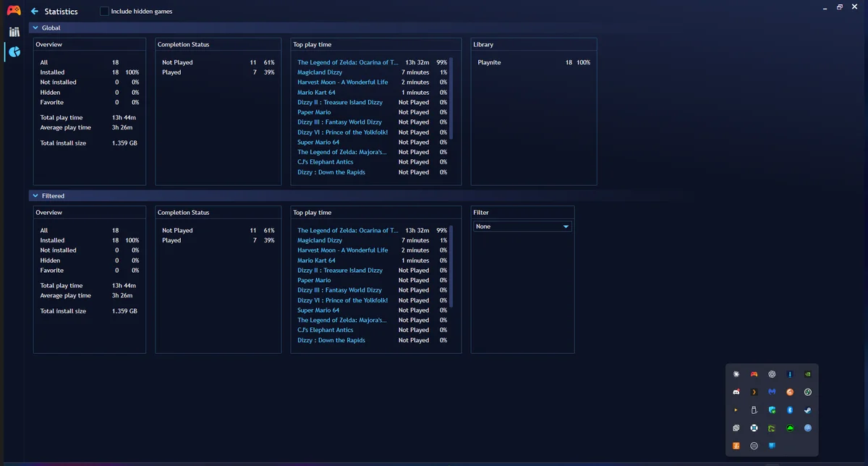The width and height of the screenshot is (868, 466).
Task: Click the Windows Security shield tray icon
Action: (772, 410)
